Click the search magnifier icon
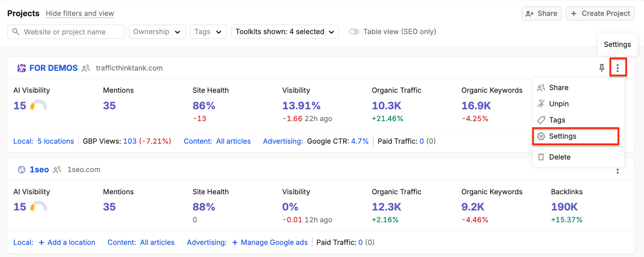Screen dimensions: 644x257 pyautogui.click(x=16, y=31)
